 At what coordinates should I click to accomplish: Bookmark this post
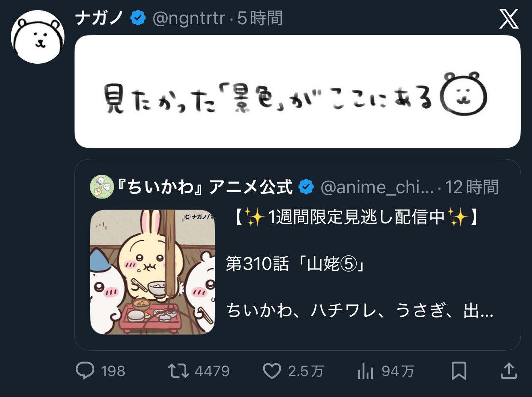[459, 371]
